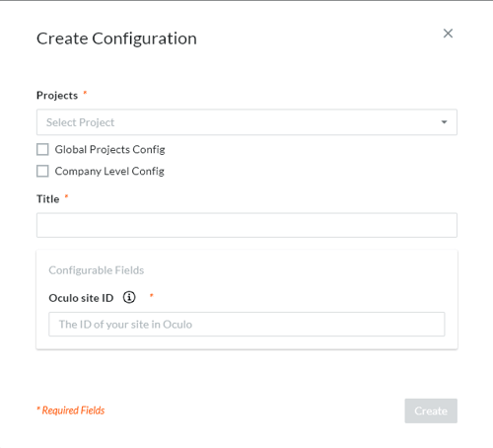Click the Company Level Config label text
The height and width of the screenshot is (448, 493).
point(109,172)
